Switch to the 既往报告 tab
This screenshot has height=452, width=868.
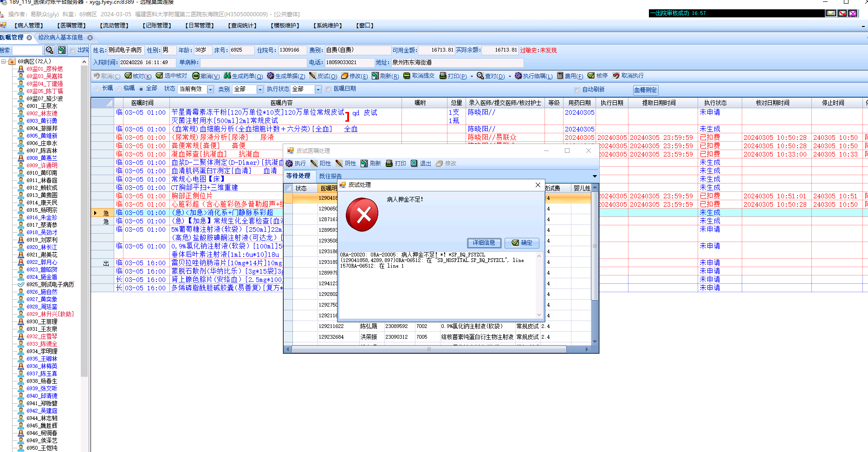coord(330,176)
